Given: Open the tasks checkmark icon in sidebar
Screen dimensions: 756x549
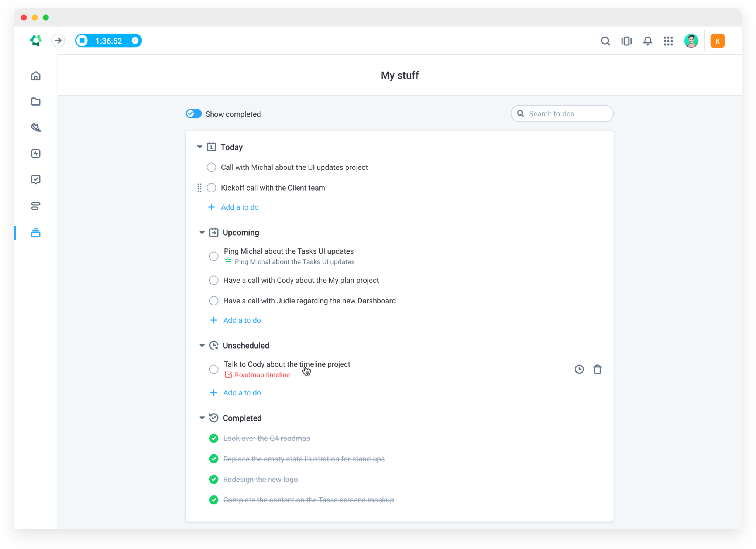Looking at the screenshot, I should click(36, 179).
